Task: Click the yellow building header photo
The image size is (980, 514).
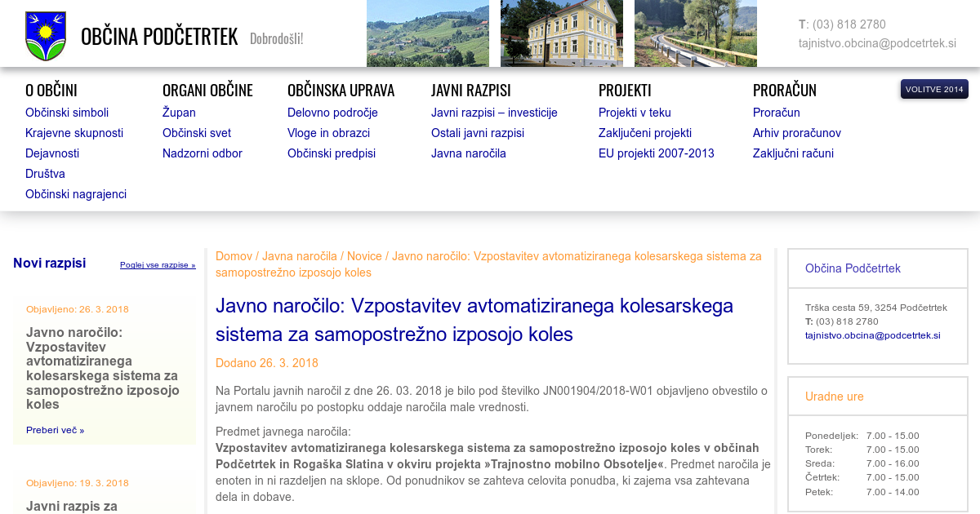Action: [x=561, y=33]
